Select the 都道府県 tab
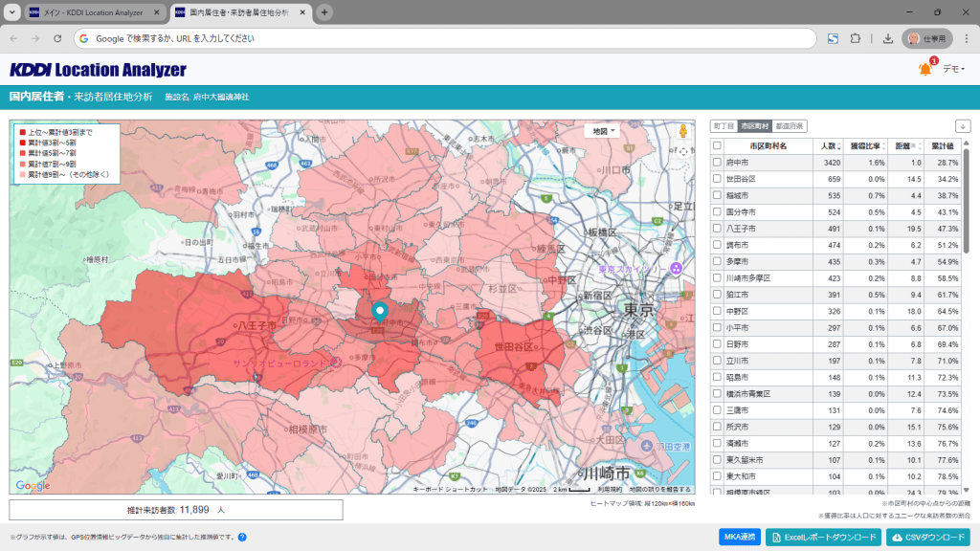Screen dimensions: 980x551 (791, 126)
